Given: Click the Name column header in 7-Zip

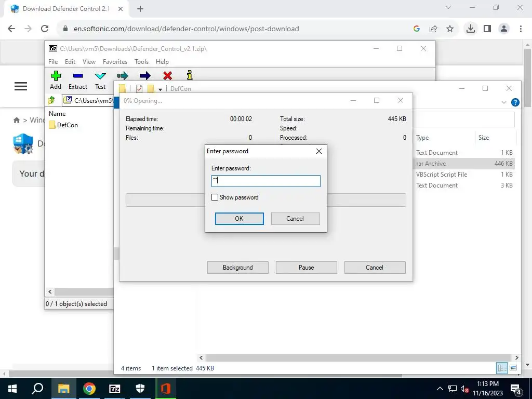Looking at the screenshot, I should point(57,114).
